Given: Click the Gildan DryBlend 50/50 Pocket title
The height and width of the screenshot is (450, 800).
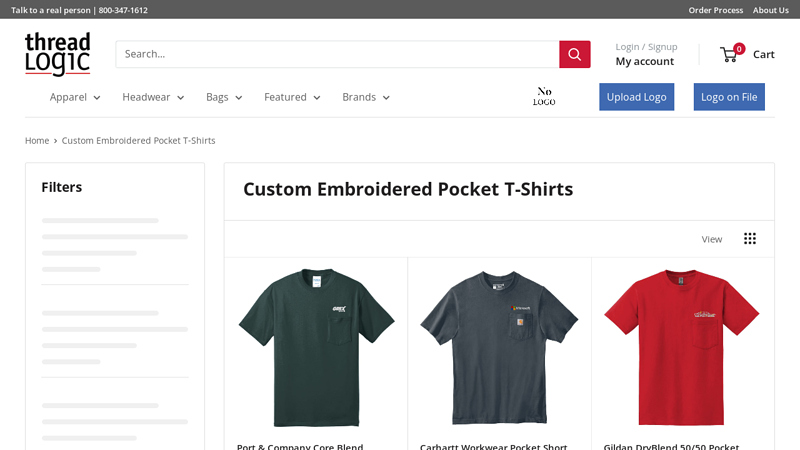Looking at the screenshot, I should point(671,446).
